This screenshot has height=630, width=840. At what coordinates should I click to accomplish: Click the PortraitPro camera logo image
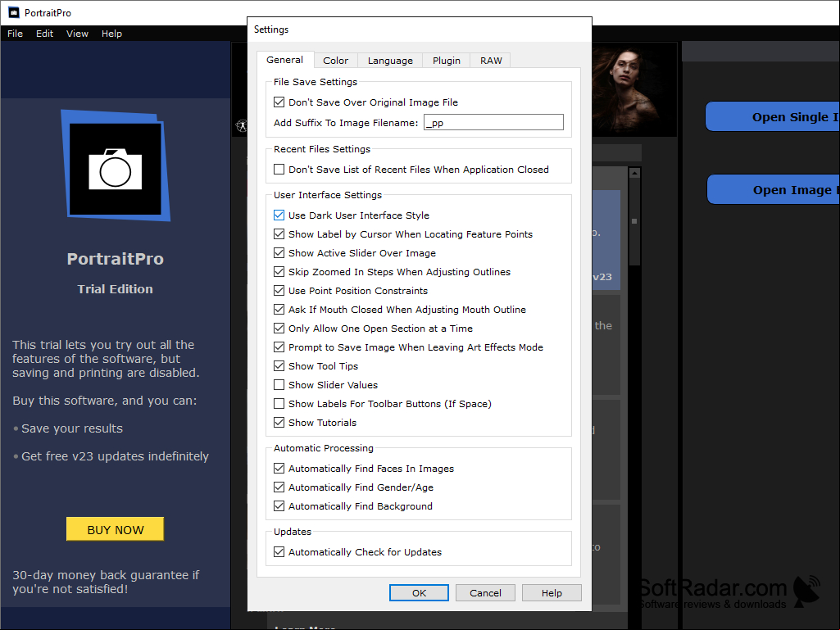click(116, 165)
